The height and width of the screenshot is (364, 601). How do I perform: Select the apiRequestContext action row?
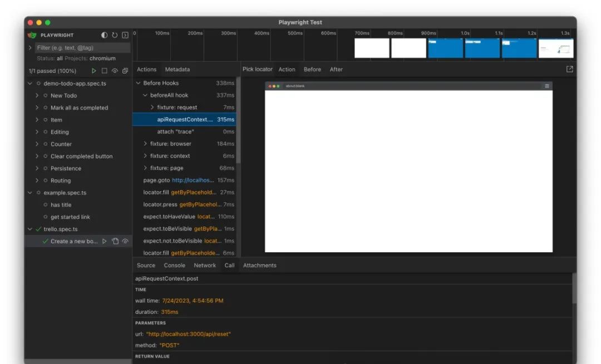coord(184,120)
